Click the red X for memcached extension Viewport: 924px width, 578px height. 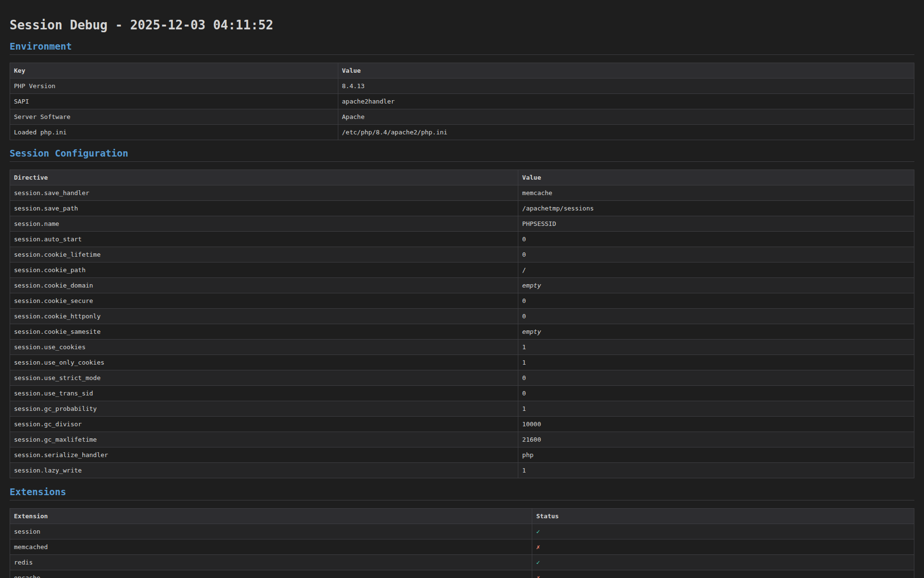(538, 547)
